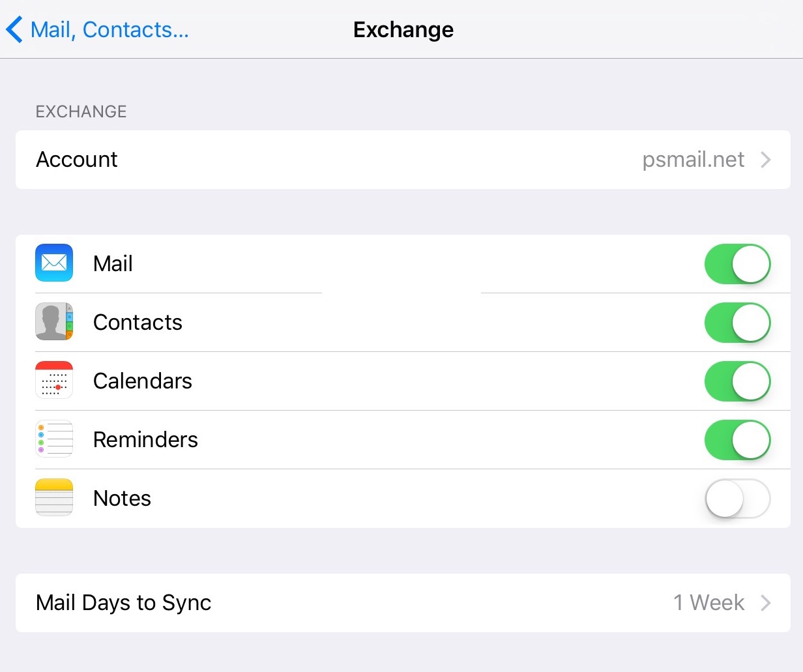
Task: Tap the Contacts silhouette icon
Action: point(54,321)
